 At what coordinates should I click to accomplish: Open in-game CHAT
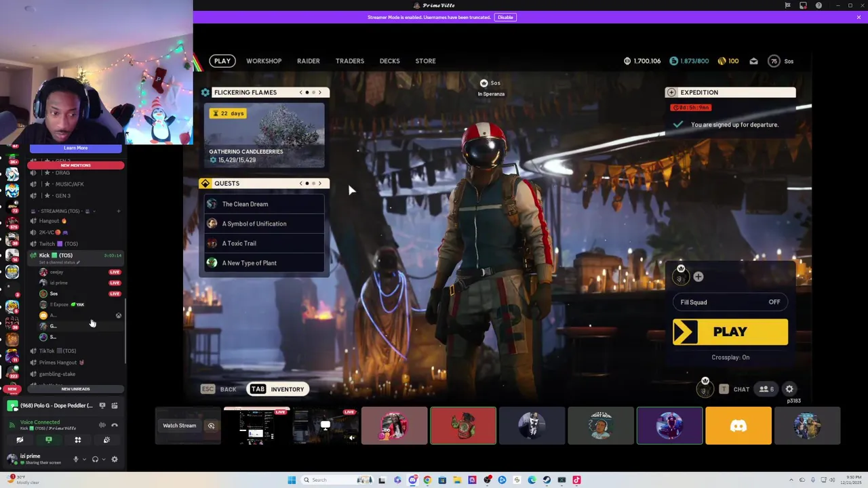click(734, 389)
